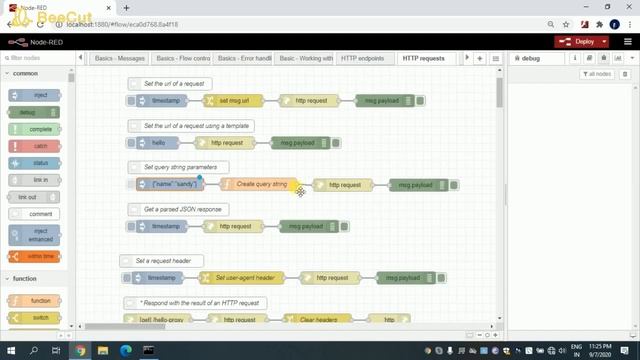
Task: Click the inject node in the palette
Action: [x=34, y=95]
